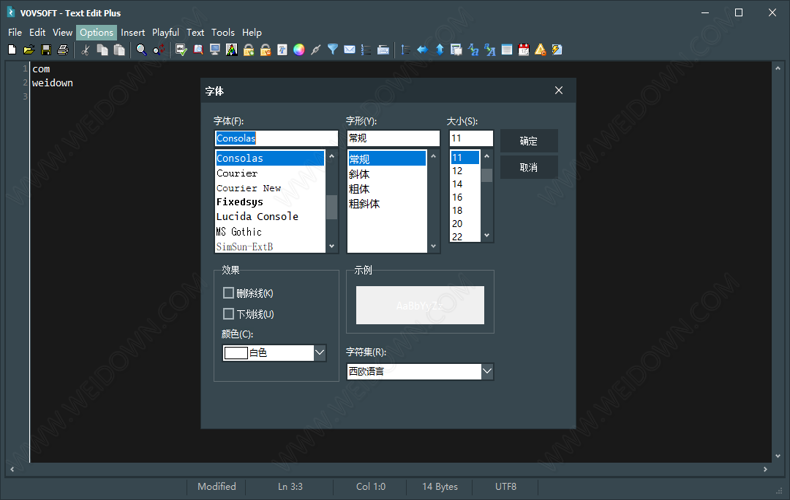Screen dimensions: 790x500
Task: Enable the 下划线(U) underline checkbox
Action: (228, 314)
